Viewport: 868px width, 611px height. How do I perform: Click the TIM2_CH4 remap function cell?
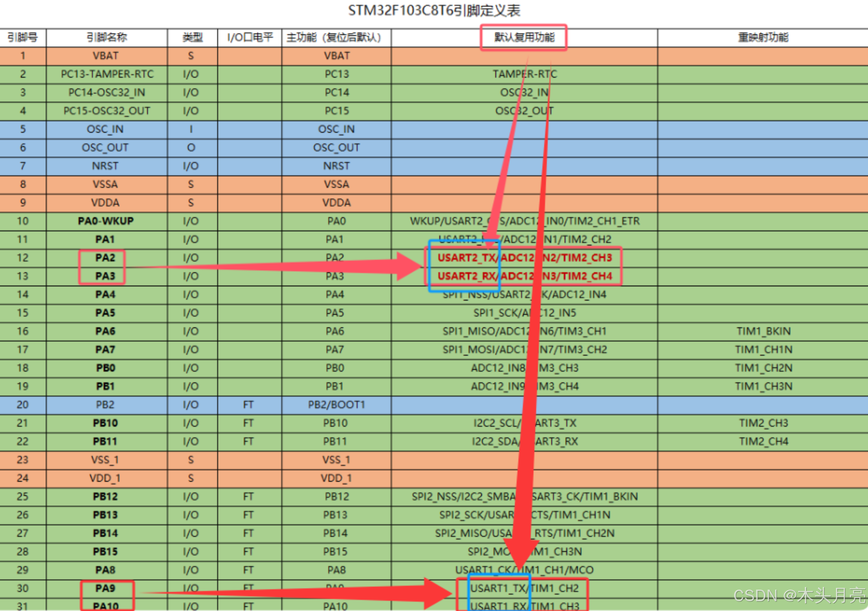[x=763, y=441]
